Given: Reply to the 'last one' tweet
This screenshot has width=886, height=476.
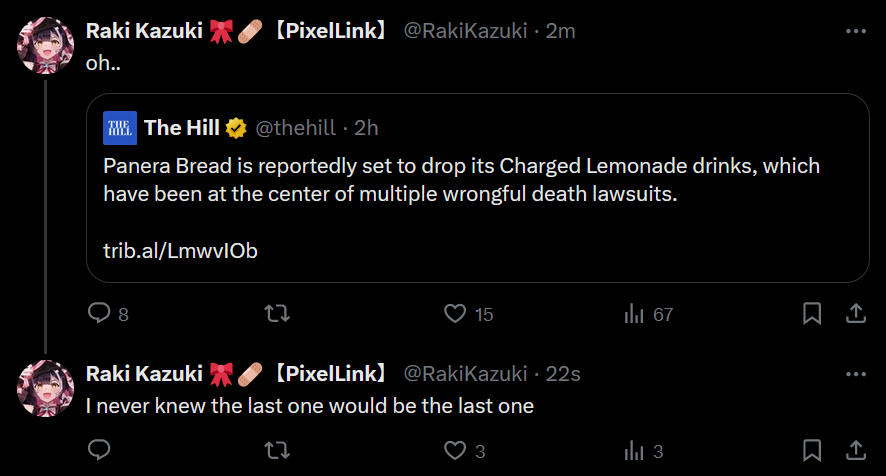Looking at the screenshot, I should pyautogui.click(x=99, y=450).
